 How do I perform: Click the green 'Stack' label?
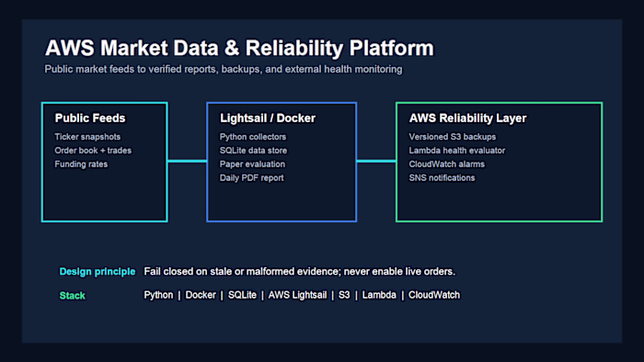pos(72,296)
